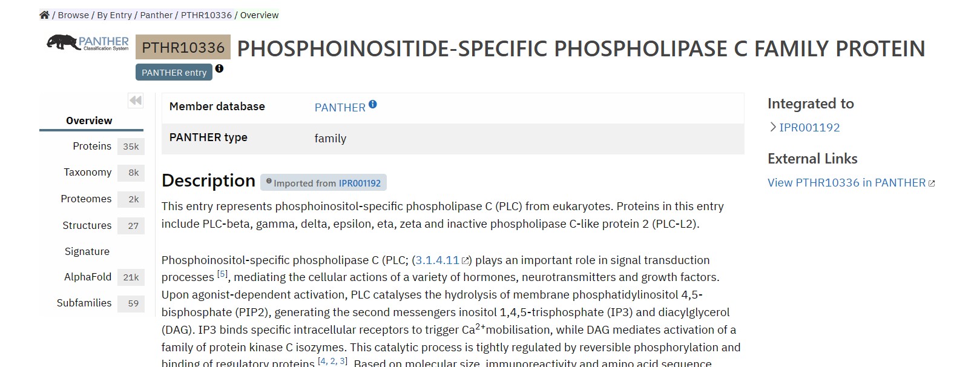Viewport: 980px width, 367px height.
Task: Click info icon next to PANTHER member database
Action: tap(373, 104)
